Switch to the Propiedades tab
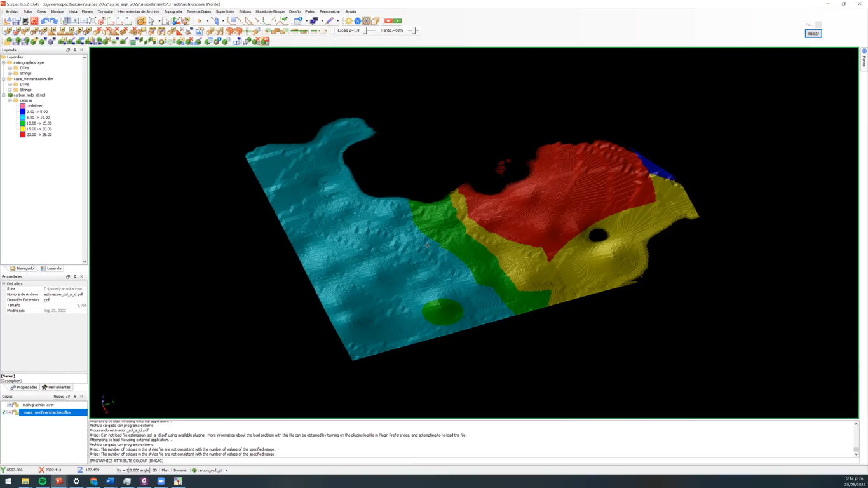868x488 pixels. [24, 387]
